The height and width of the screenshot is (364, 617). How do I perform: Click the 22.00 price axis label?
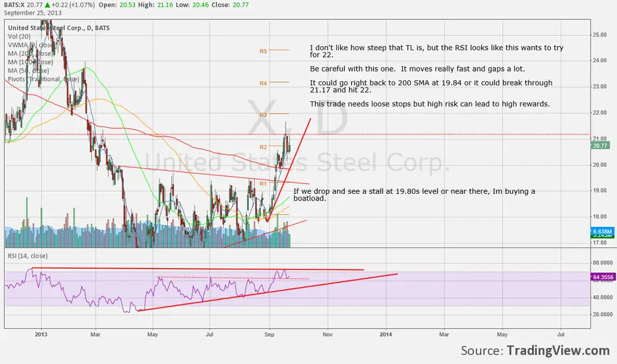pos(600,113)
